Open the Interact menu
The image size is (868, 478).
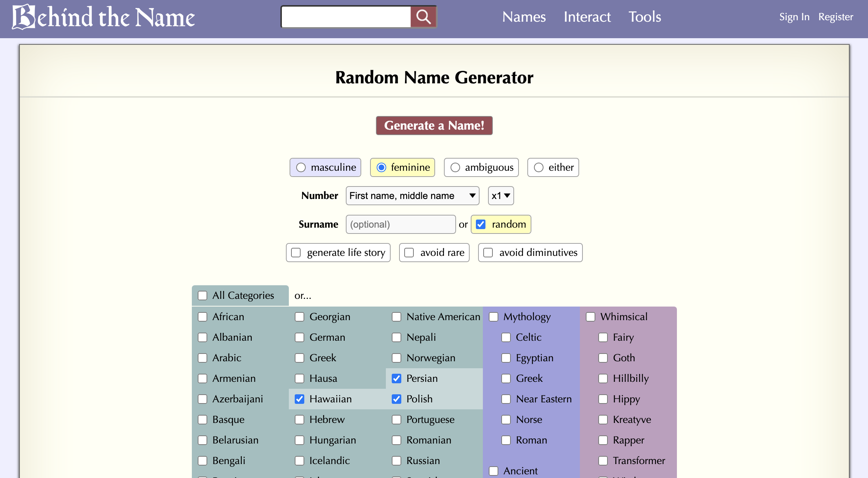point(587,17)
